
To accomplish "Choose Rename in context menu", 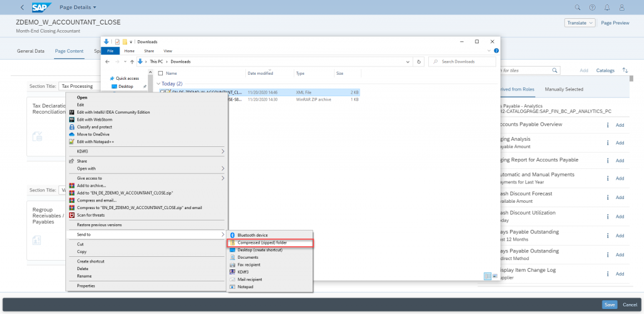I will coord(84,276).
